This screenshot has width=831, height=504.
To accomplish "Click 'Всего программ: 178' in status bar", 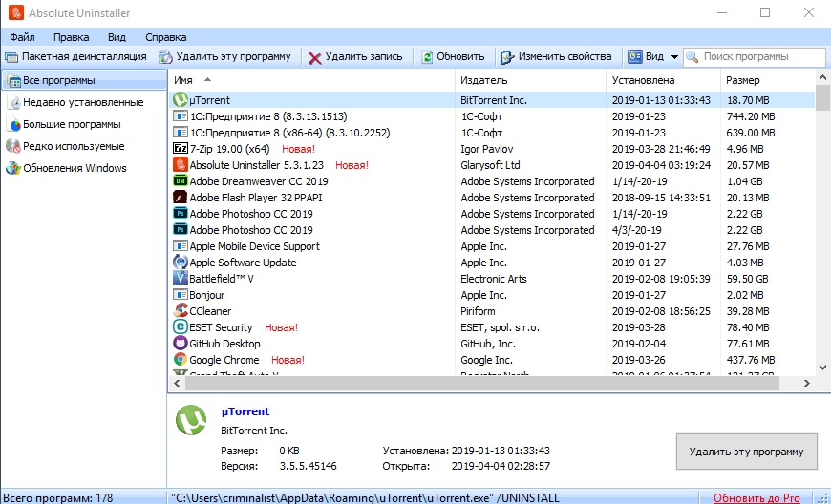I will pos(57,497).
